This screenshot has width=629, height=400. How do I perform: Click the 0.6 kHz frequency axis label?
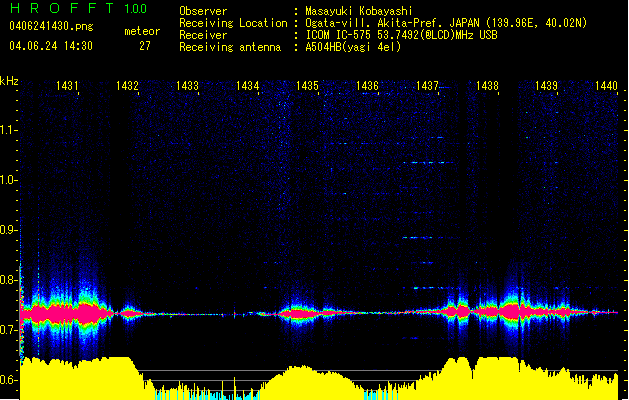tap(9, 380)
